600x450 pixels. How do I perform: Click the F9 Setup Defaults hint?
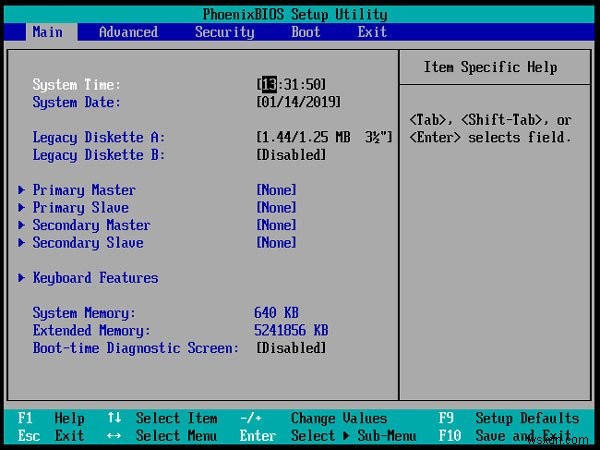pos(509,418)
